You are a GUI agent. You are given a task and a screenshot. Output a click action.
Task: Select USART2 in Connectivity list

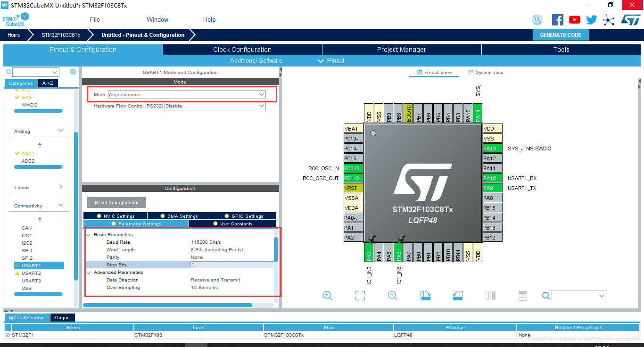tap(31, 273)
